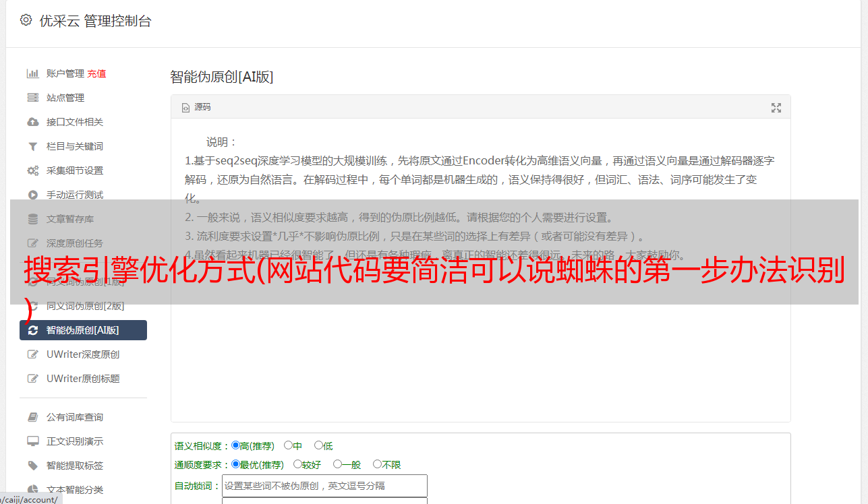Image resolution: width=868 pixels, height=504 pixels.
Task: Toggle the editor fullscreen icon
Action: tap(776, 108)
